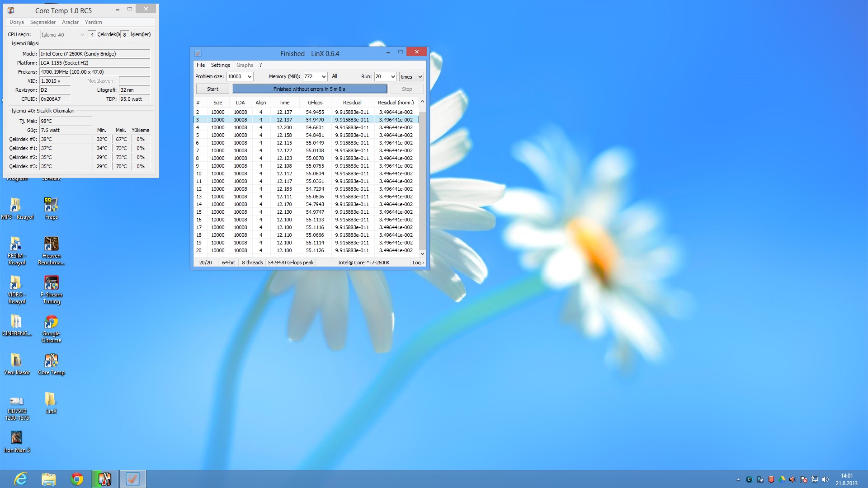Click the Google Drive tray icon

[x=782, y=479]
